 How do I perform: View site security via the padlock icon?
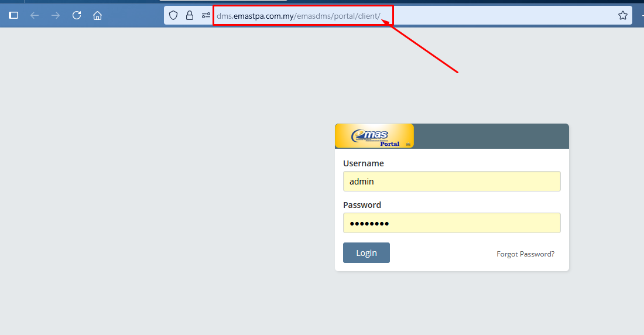pos(190,15)
